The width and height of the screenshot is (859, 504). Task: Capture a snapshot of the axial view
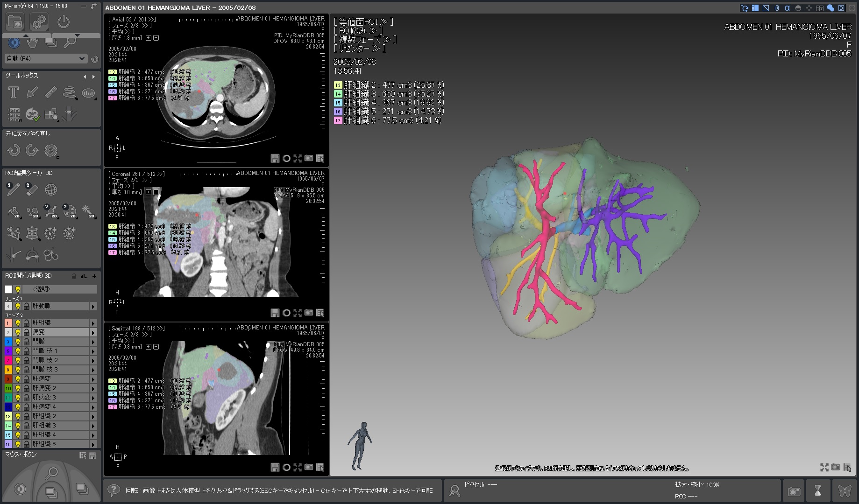point(309,159)
